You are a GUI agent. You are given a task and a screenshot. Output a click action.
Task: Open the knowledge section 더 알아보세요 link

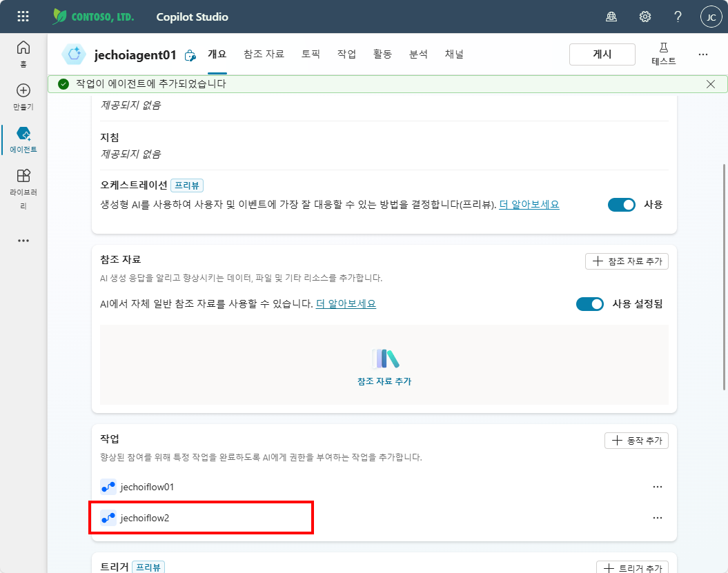pos(346,304)
